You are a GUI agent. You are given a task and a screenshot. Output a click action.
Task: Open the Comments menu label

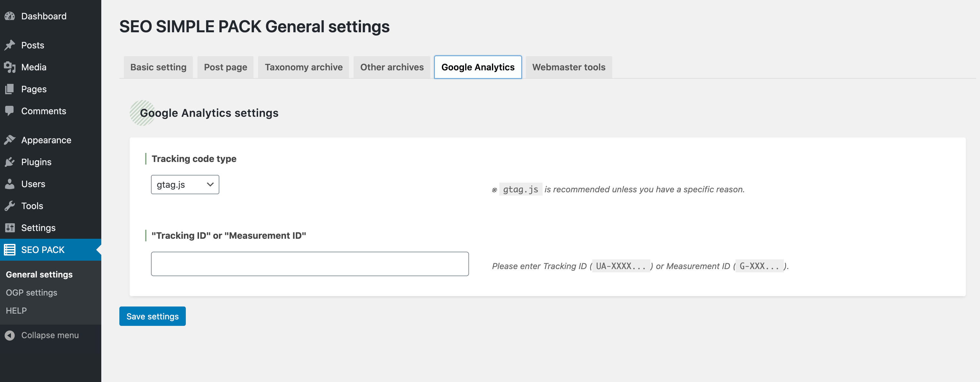pos(44,111)
